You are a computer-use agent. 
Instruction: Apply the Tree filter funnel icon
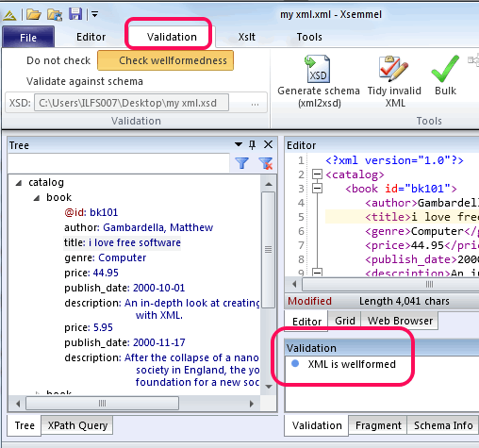point(242,163)
